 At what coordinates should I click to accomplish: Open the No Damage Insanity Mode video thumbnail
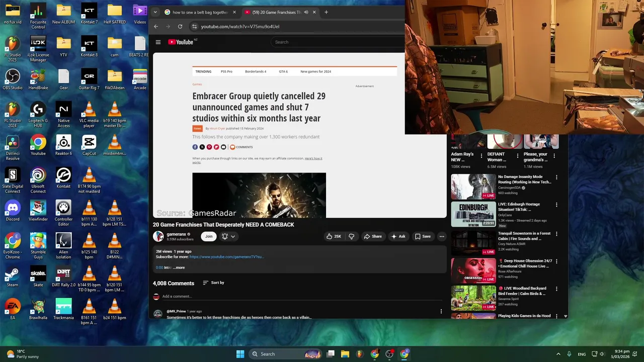point(473,187)
